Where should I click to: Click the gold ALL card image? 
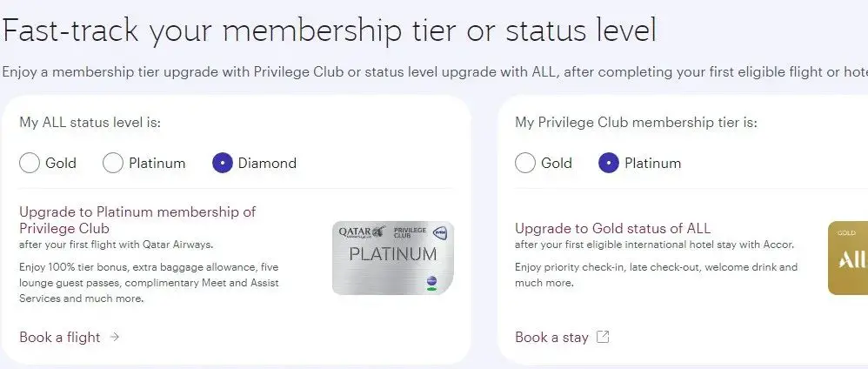pos(848,258)
